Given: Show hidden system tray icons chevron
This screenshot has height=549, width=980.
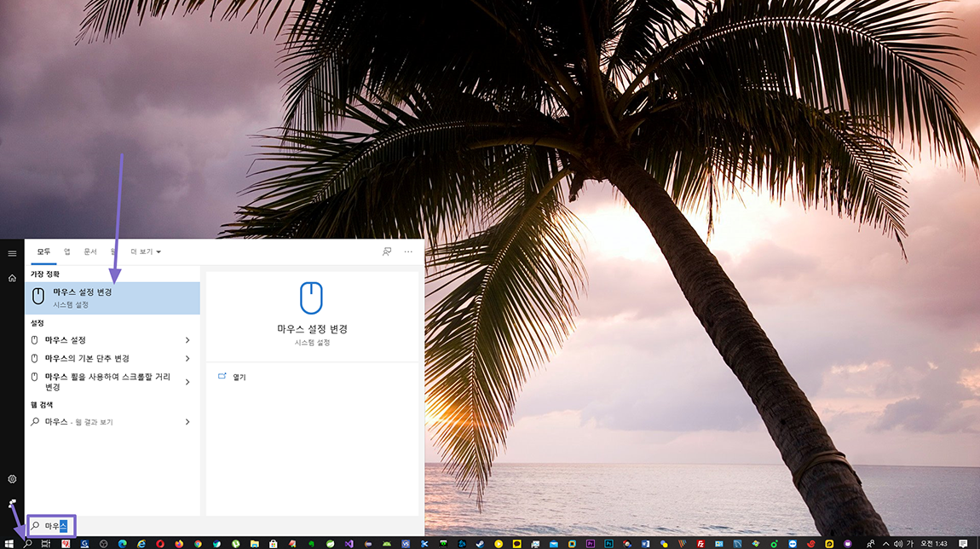Looking at the screenshot, I should 885,543.
